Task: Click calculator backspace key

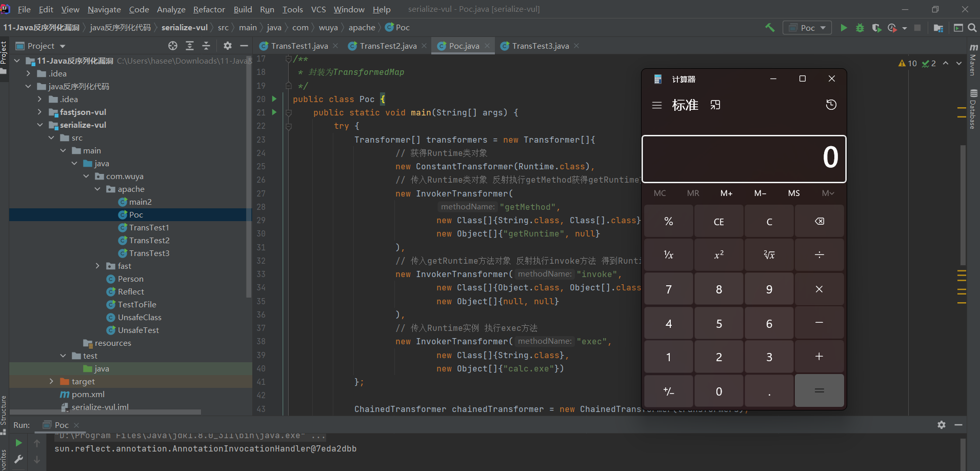Action: [x=819, y=221]
